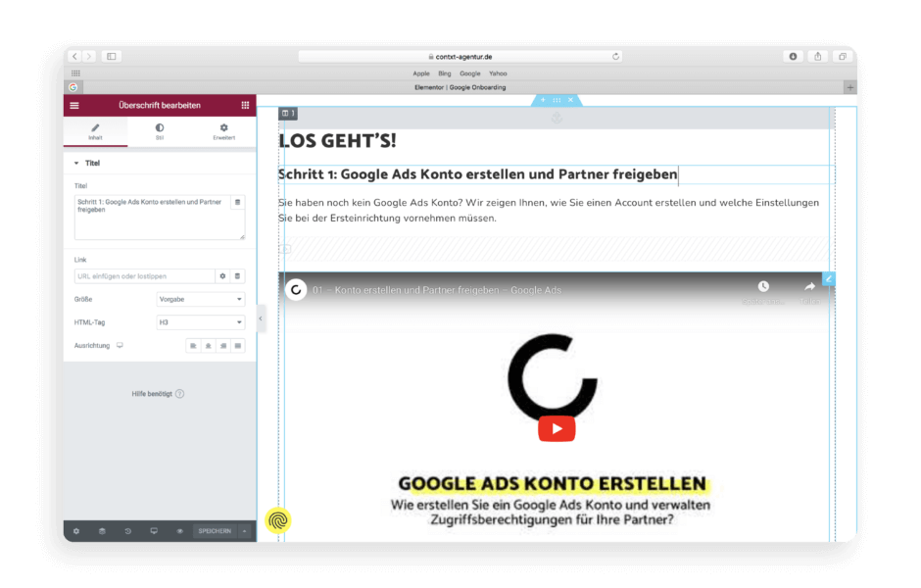Open the widgets grid panel
This screenshot has width=921, height=588.
coord(245,105)
